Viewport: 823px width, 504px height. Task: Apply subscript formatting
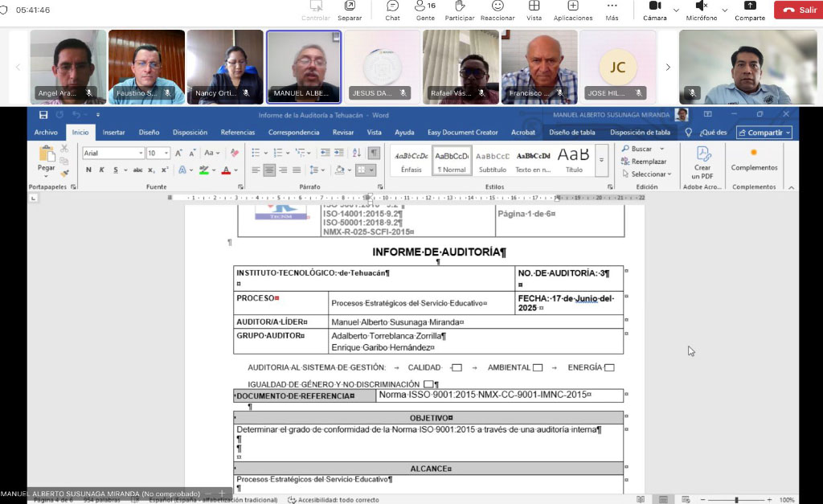coord(151,170)
